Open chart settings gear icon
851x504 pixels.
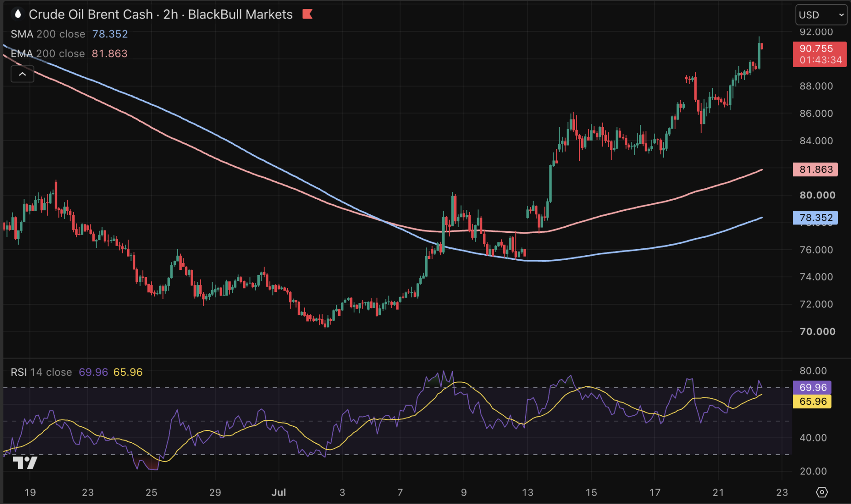(x=821, y=492)
